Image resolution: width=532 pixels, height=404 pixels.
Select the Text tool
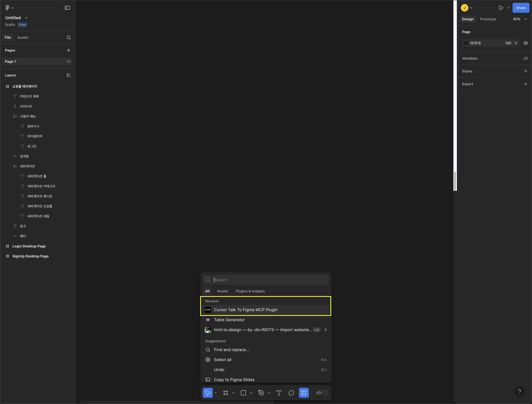tap(279, 393)
